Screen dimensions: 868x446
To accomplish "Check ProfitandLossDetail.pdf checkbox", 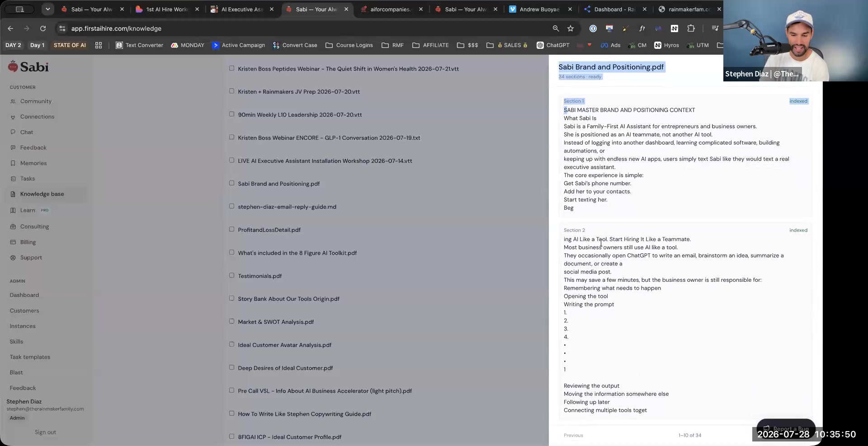I will [x=231, y=229].
